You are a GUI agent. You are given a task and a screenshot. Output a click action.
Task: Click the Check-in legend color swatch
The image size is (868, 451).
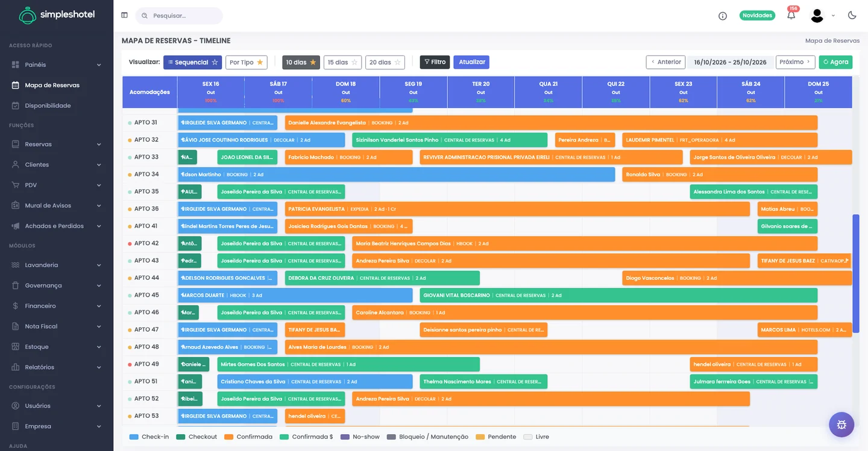pyautogui.click(x=134, y=437)
